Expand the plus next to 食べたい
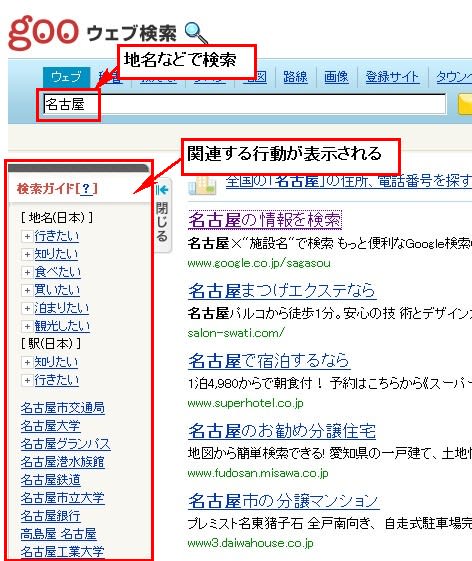 coord(27,272)
